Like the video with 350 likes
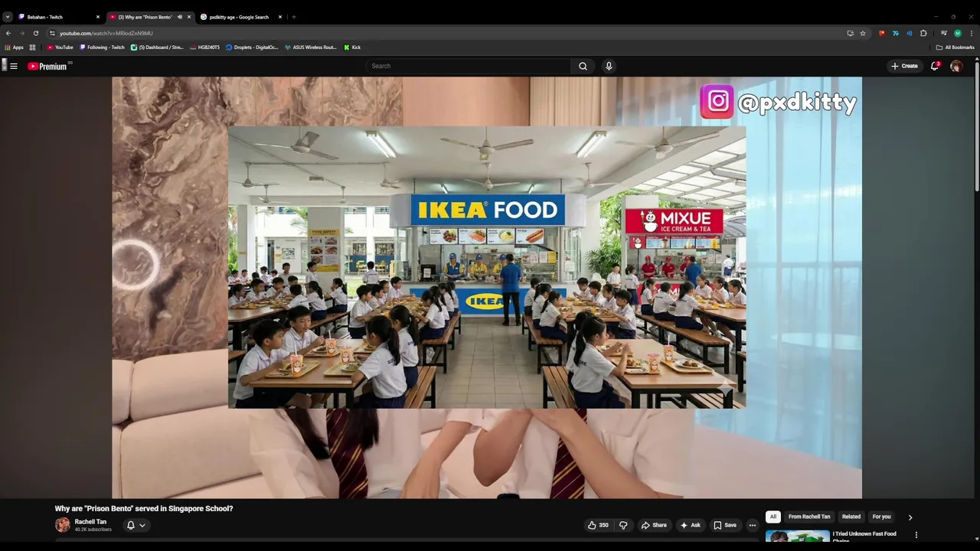 click(598, 525)
